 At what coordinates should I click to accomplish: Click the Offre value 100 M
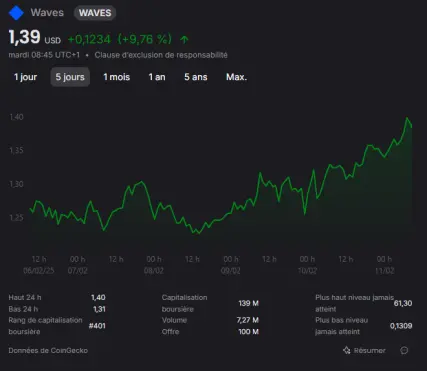[x=248, y=332]
